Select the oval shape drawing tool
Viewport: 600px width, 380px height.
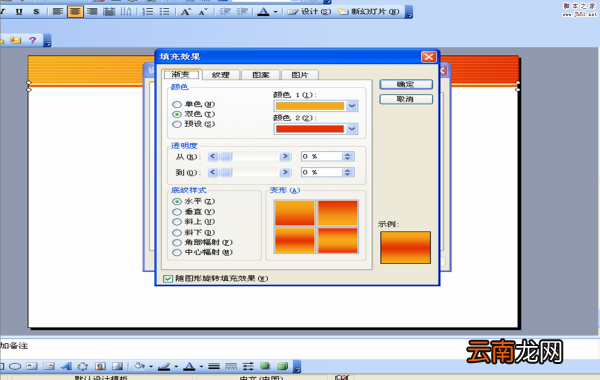(x=15, y=366)
